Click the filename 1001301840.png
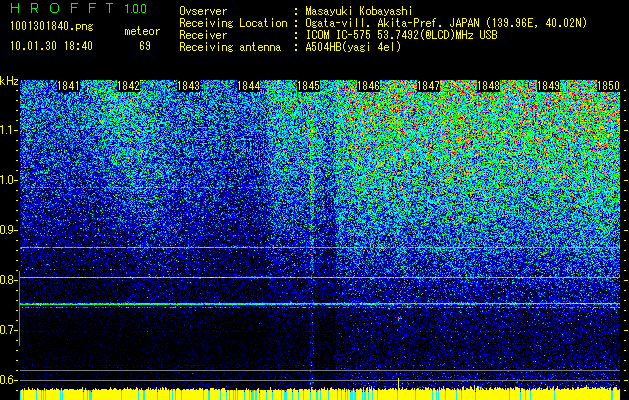The height and width of the screenshot is (400, 629). [52, 27]
